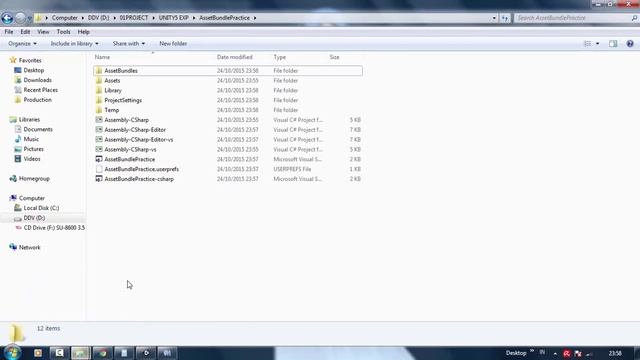The height and width of the screenshot is (360, 640).
Task: Select the Library folder icon
Action: click(99, 90)
